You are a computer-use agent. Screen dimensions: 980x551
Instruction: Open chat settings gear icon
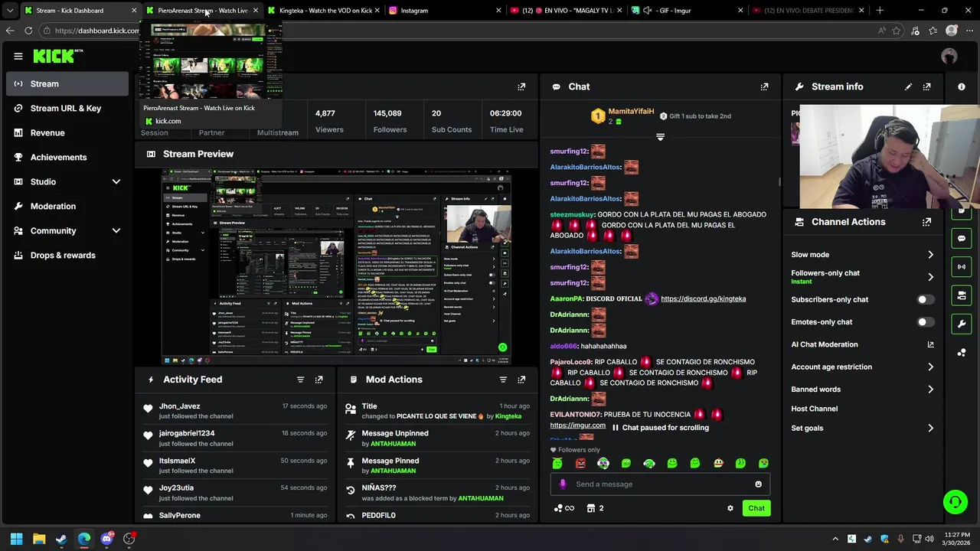click(730, 508)
